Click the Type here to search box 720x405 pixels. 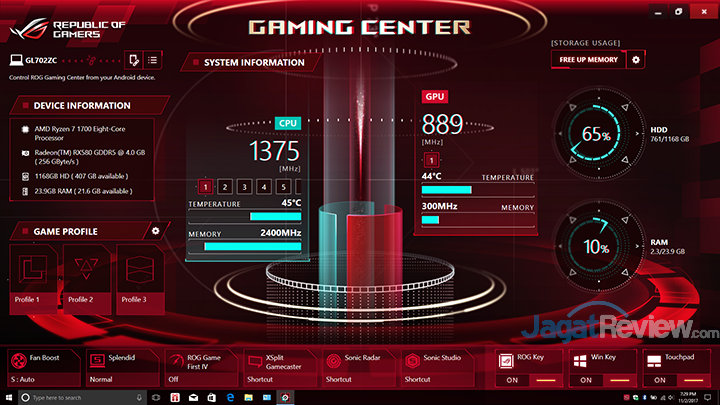pos(83,398)
